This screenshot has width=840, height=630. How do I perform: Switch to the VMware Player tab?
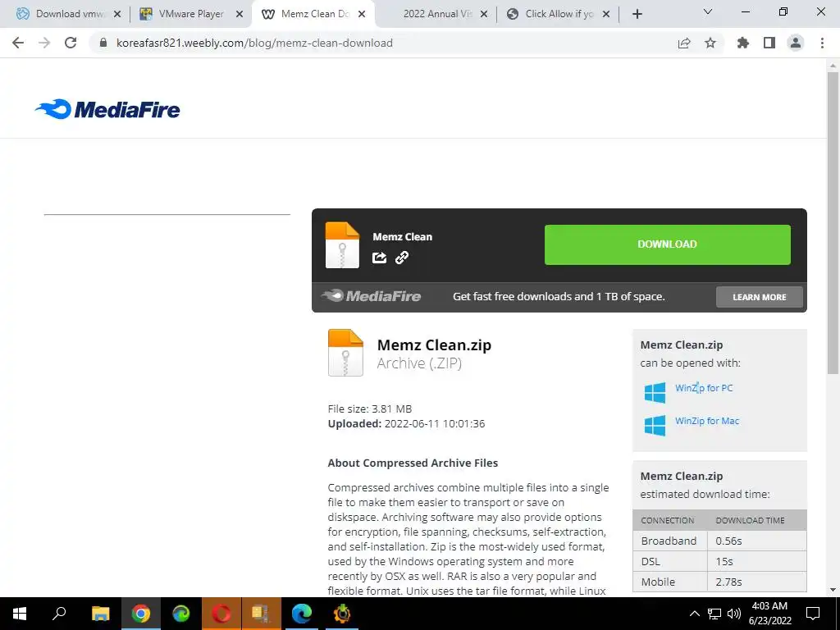pyautogui.click(x=191, y=14)
